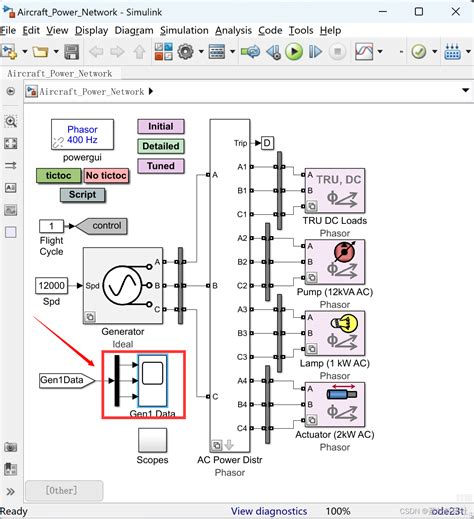Expand dropdown arrow next to new model icon

click(25, 52)
